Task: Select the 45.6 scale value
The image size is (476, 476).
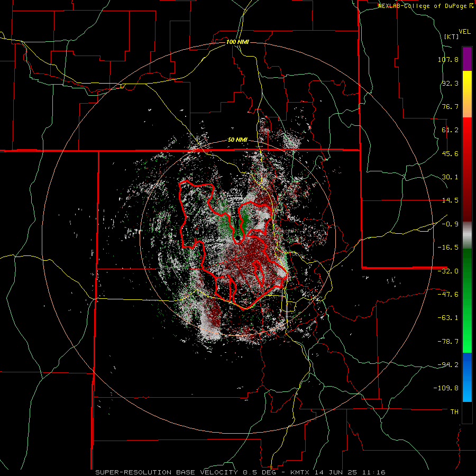Action: (450, 153)
